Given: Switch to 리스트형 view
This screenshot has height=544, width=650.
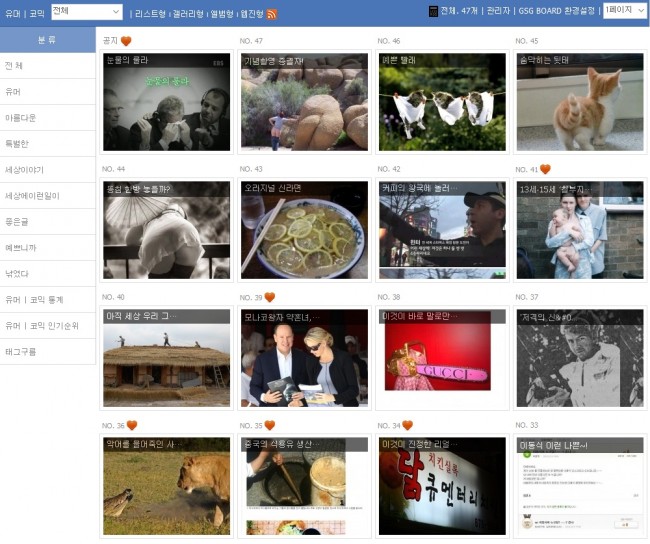Looking at the screenshot, I should click(150, 14).
